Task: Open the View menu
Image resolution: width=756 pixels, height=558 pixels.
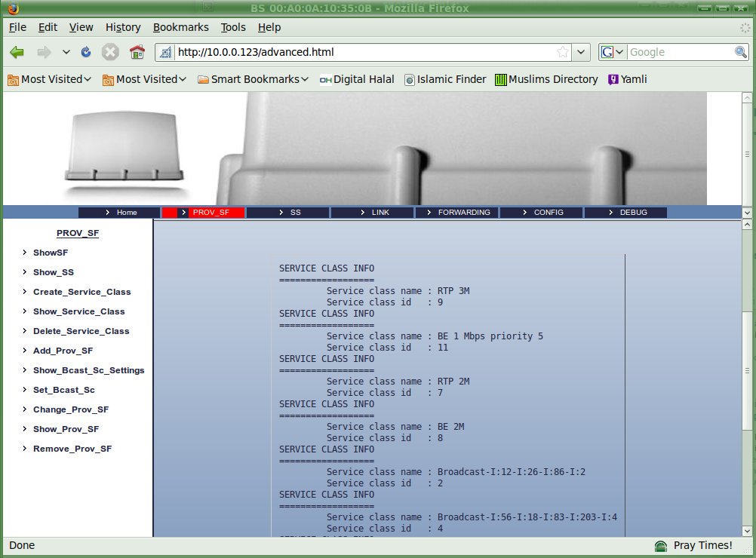Action: pyautogui.click(x=81, y=27)
